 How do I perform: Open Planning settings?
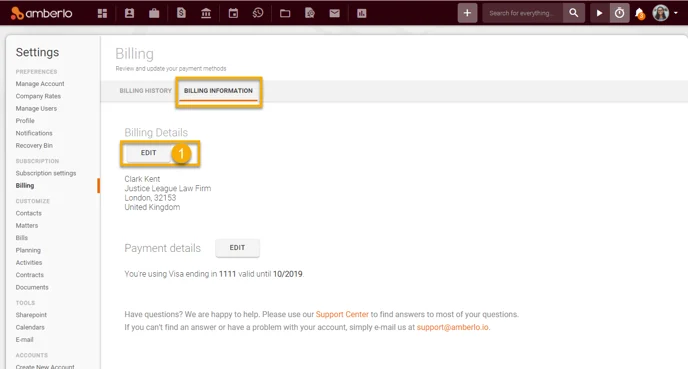(x=28, y=250)
